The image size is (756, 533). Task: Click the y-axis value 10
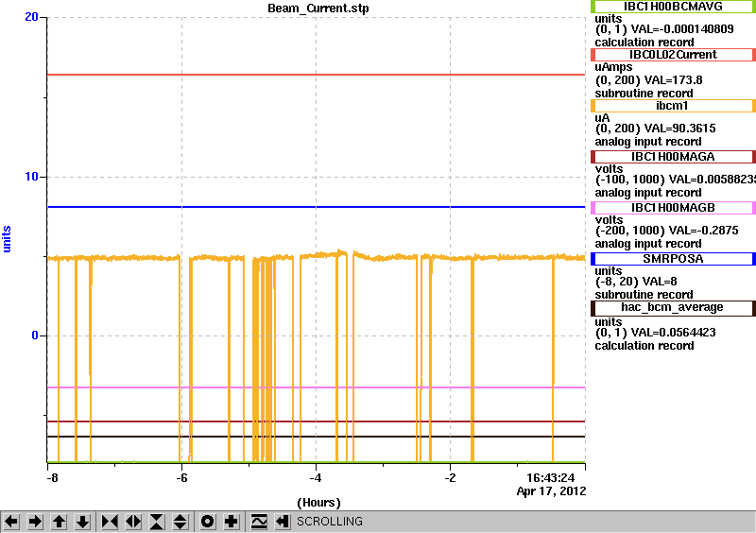click(31, 177)
